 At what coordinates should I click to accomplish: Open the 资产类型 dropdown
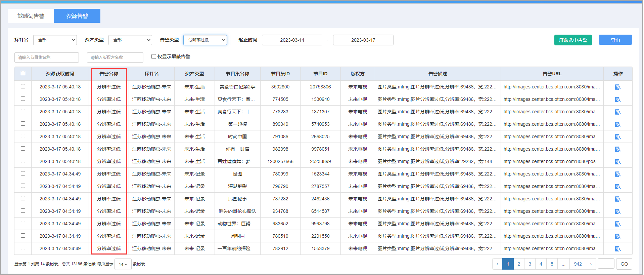point(130,40)
